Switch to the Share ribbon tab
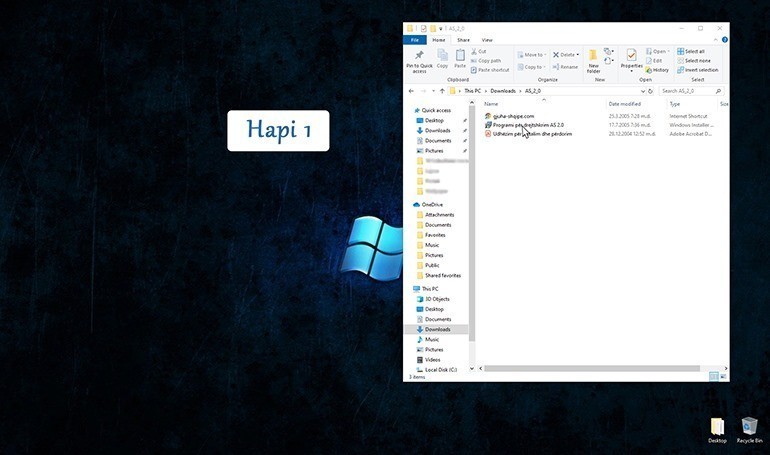This screenshot has width=770, height=455. tap(463, 40)
